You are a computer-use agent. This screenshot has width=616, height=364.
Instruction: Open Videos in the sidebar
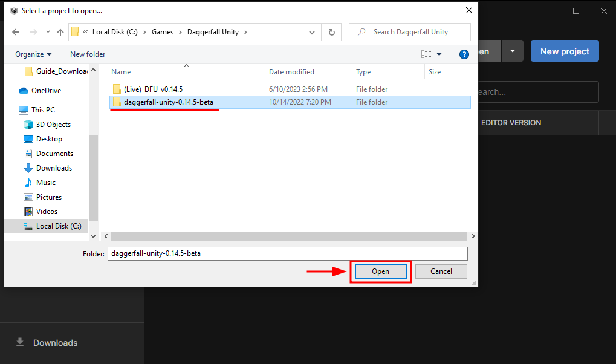[47, 212]
